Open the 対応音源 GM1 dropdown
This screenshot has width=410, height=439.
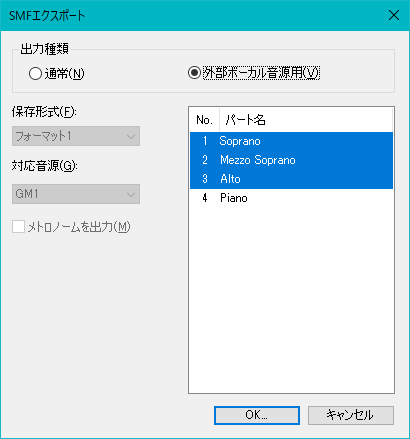click(x=76, y=194)
